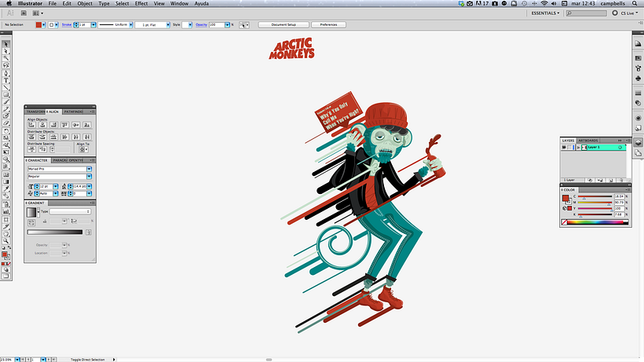644x362 pixels.
Task: Click Cyan slider in Color panel
Action: (595, 196)
